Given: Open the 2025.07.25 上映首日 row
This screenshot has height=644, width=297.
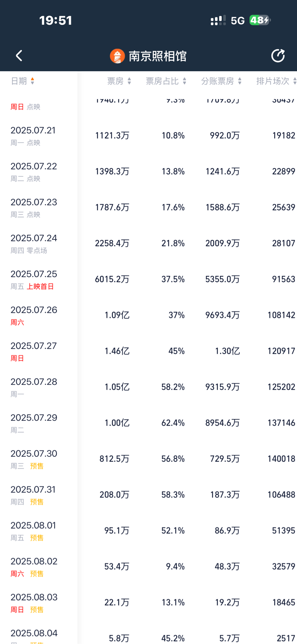Looking at the screenshot, I should pos(148,279).
